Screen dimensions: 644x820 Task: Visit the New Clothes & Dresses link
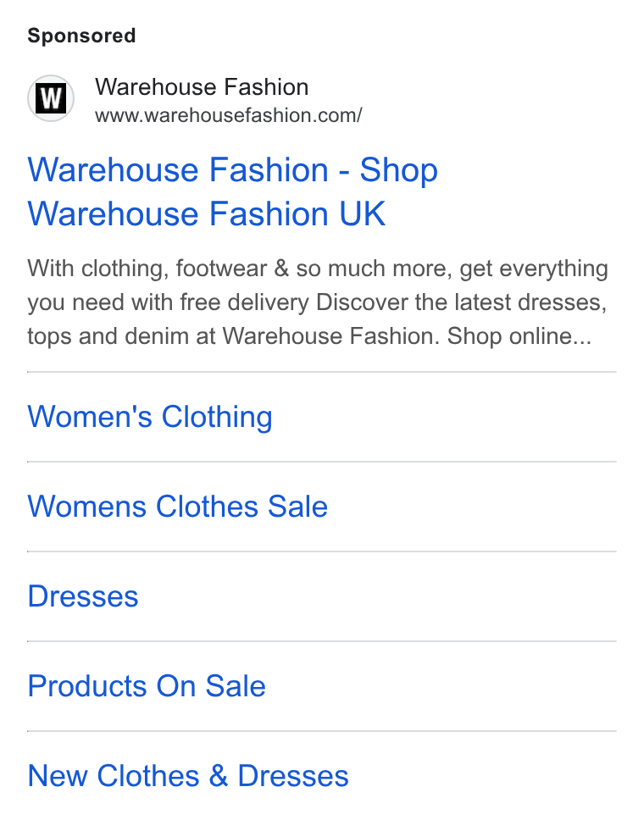pyautogui.click(x=188, y=776)
